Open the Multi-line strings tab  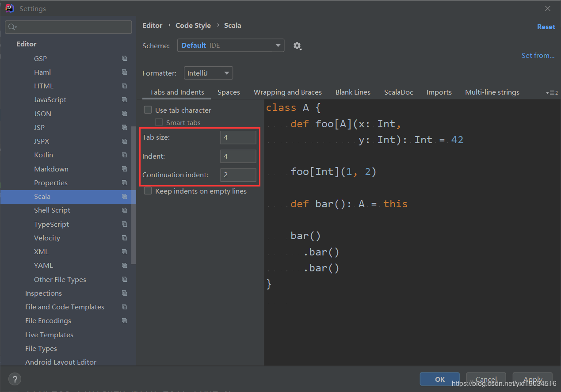point(492,92)
